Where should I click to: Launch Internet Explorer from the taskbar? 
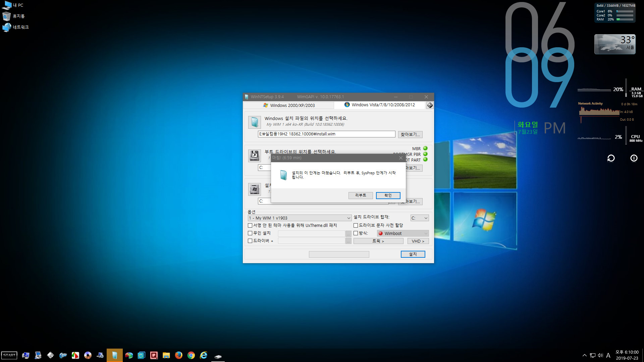click(x=204, y=355)
